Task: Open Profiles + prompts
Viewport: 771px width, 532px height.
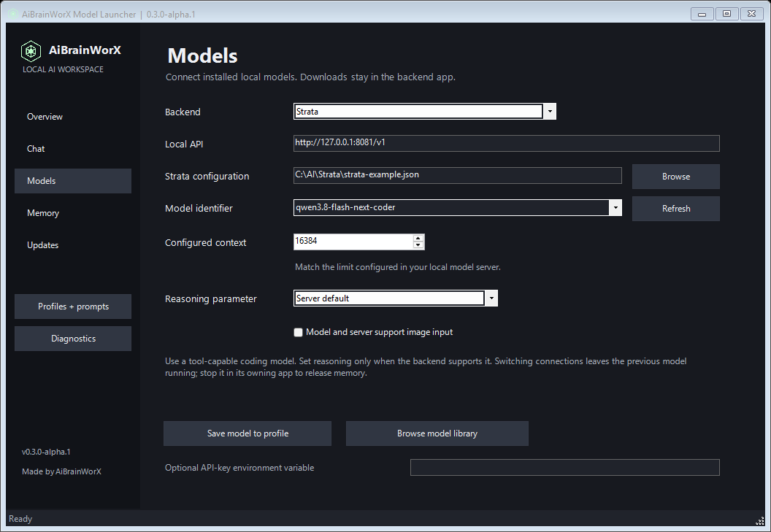Action: (x=73, y=307)
